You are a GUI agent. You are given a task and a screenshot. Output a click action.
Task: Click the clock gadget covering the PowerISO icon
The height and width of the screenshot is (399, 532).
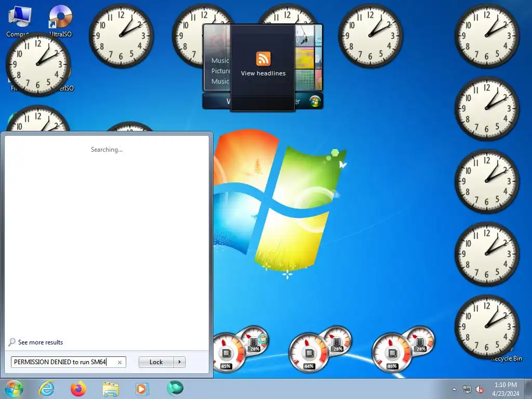point(38,64)
